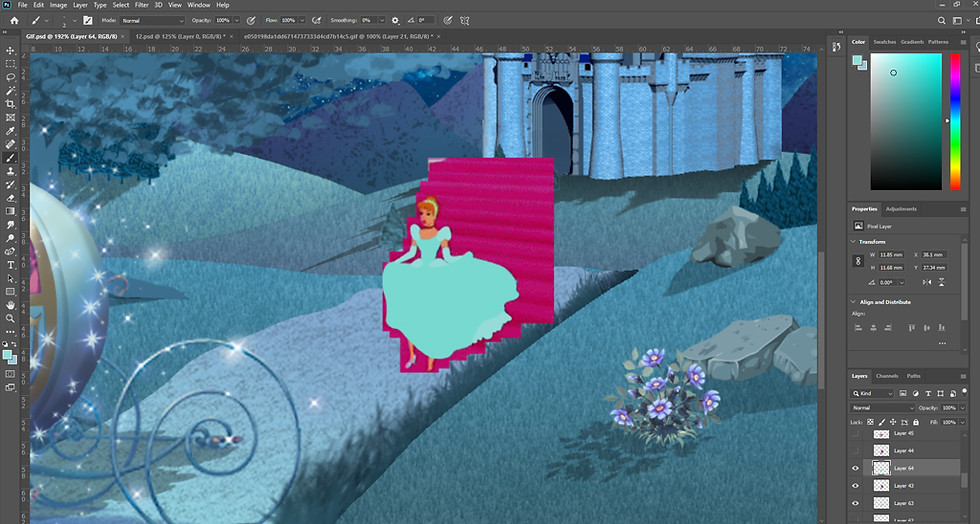Enable airbrush-style build-up icon
This screenshot has width=980, height=524.
pyautogui.click(x=317, y=20)
